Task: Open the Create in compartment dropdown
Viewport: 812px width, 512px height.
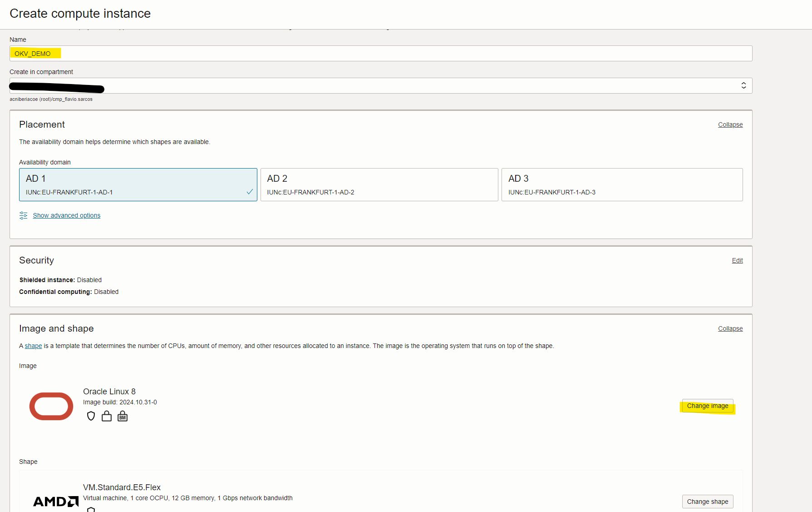Action: click(x=380, y=85)
